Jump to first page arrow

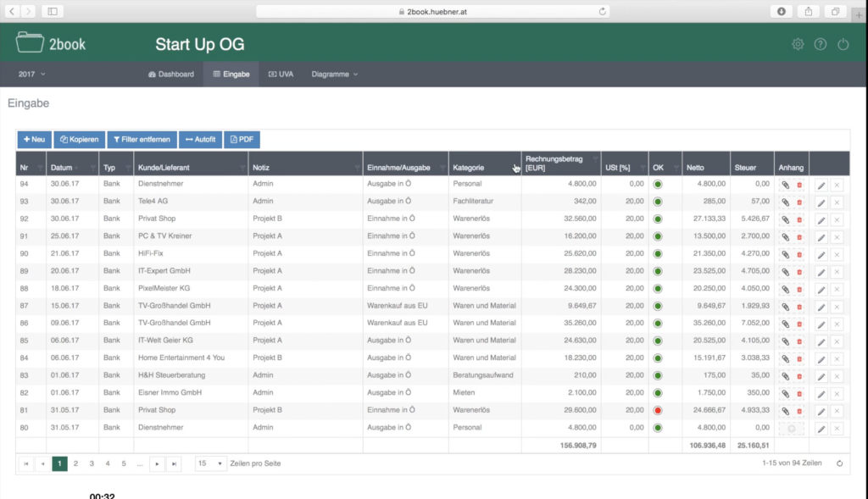point(26,463)
